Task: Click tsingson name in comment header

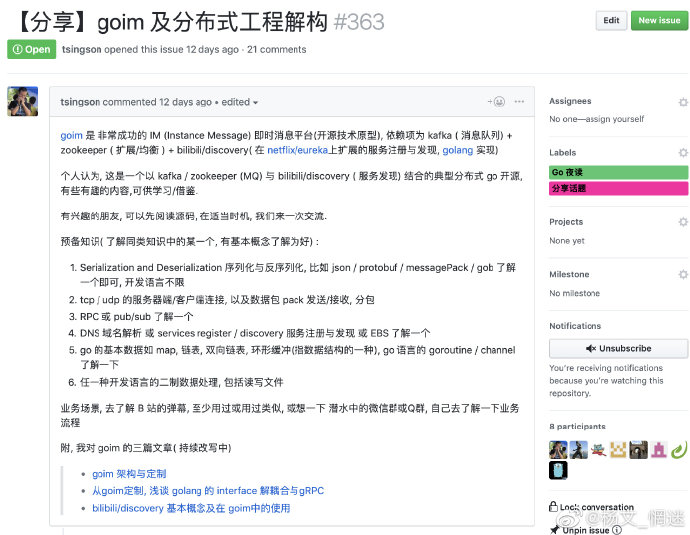Action: (x=80, y=102)
